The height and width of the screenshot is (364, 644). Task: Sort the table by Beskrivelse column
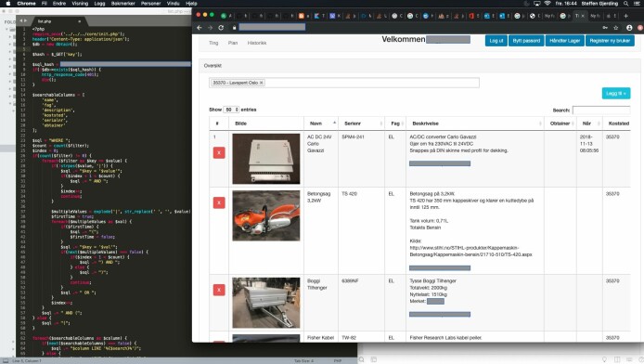tap(475, 123)
